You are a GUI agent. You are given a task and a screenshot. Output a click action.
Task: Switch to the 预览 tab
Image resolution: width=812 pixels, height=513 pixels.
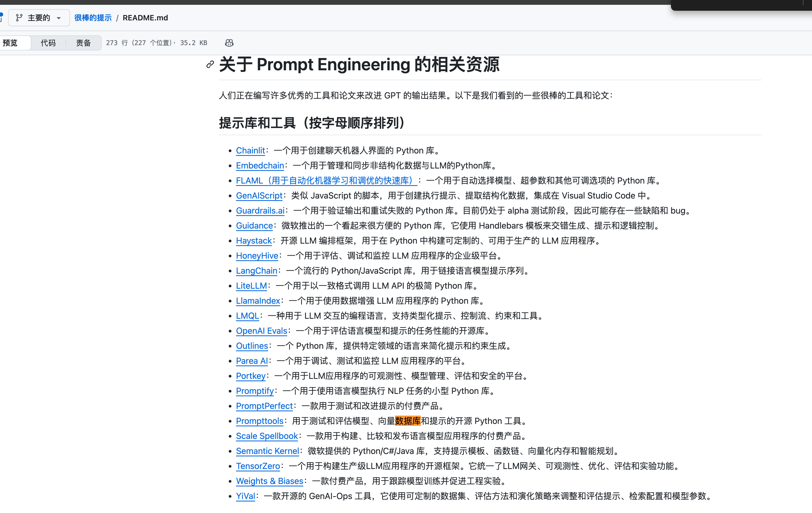click(x=10, y=43)
